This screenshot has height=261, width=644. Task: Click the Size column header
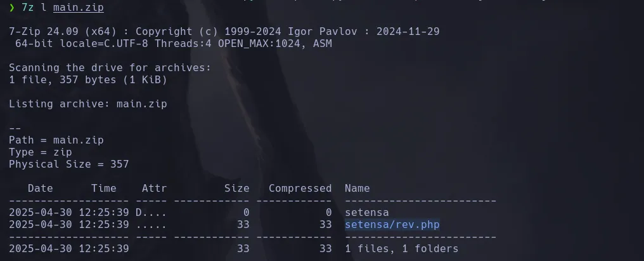coord(236,188)
